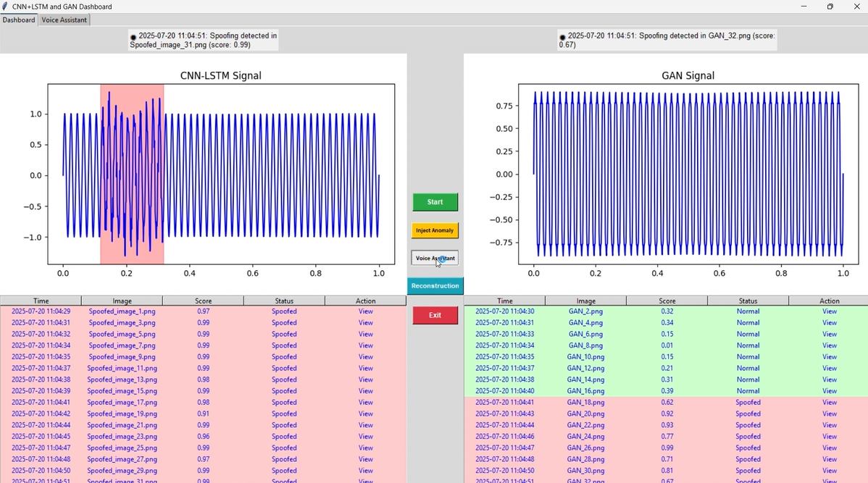Click the right table Status column header
Image resolution: width=868 pixels, height=483 pixels.
pyautogui.click(x=748, y=301)
